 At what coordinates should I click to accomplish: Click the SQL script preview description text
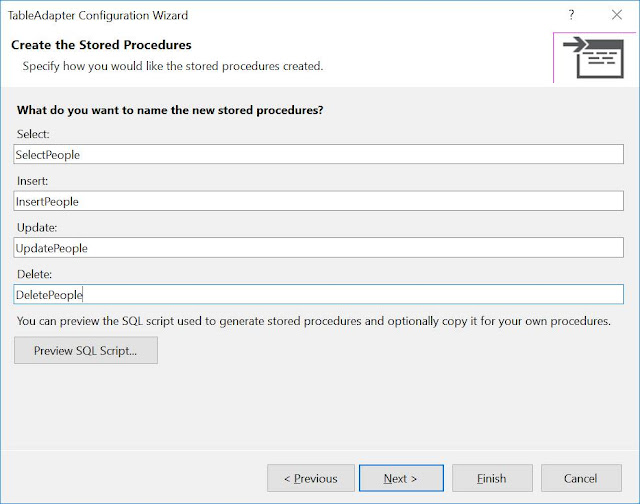313,322
